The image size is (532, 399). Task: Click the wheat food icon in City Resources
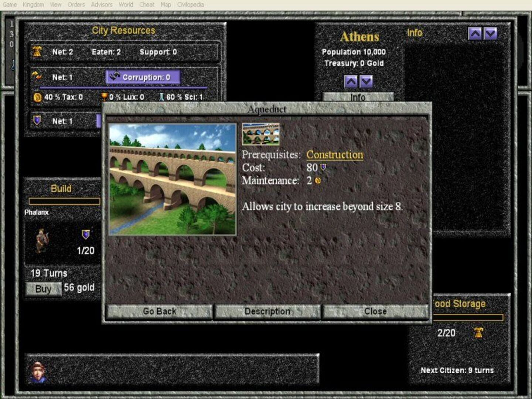[x=37, y=52]
